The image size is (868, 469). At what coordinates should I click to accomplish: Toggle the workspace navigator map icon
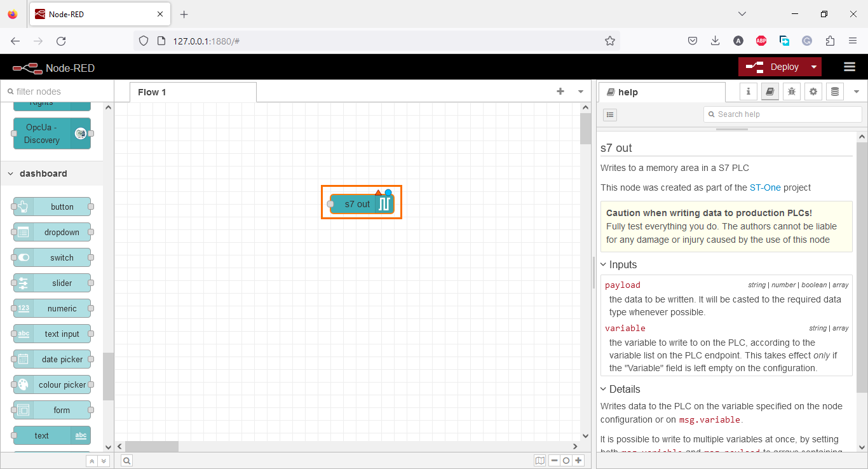pos(540,461)
